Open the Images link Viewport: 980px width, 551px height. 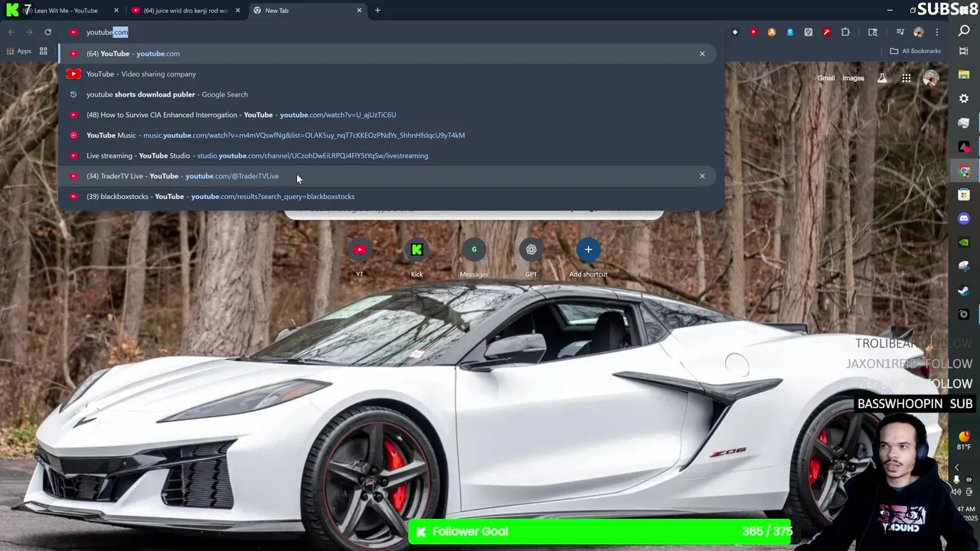tap(853, 78)
